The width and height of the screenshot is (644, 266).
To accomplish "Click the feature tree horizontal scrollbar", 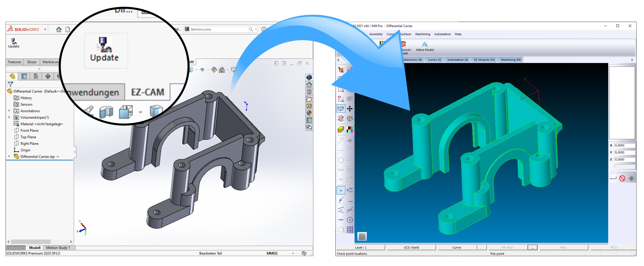I will click(x=31, y=242).
